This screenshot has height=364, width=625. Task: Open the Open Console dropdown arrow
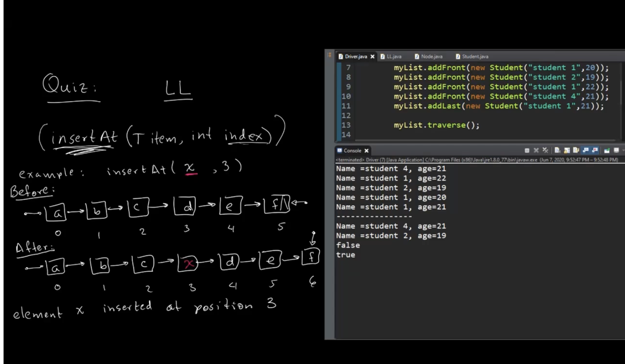623,150
